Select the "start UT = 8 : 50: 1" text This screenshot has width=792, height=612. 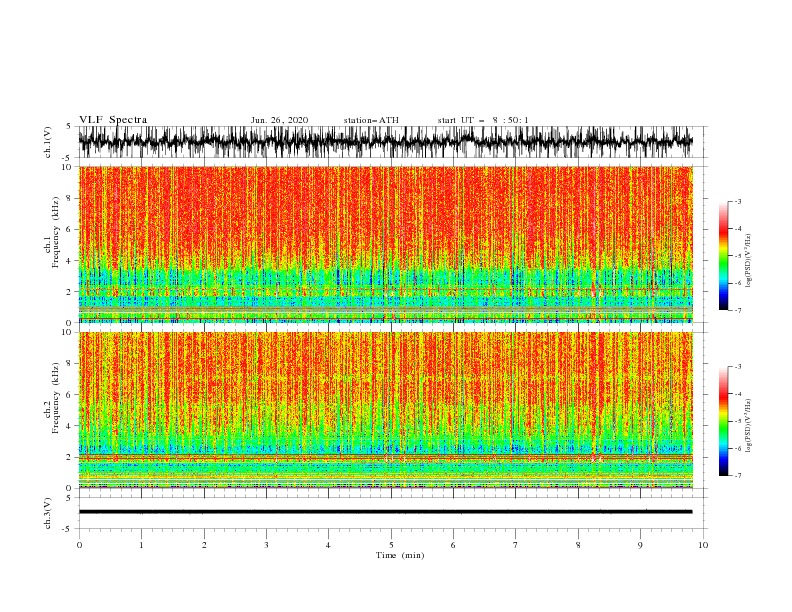pyautogui.click(x=483, y=120)
